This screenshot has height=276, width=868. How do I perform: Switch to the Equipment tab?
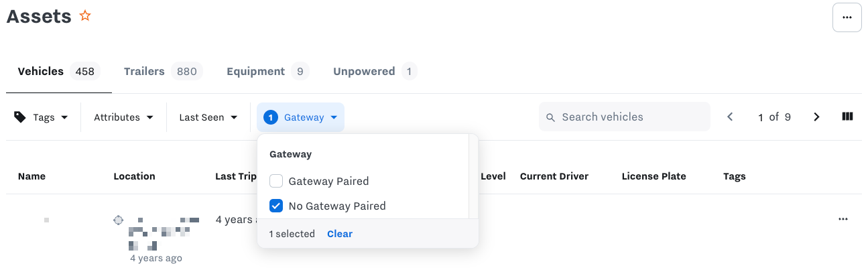[x=267, y=71]
